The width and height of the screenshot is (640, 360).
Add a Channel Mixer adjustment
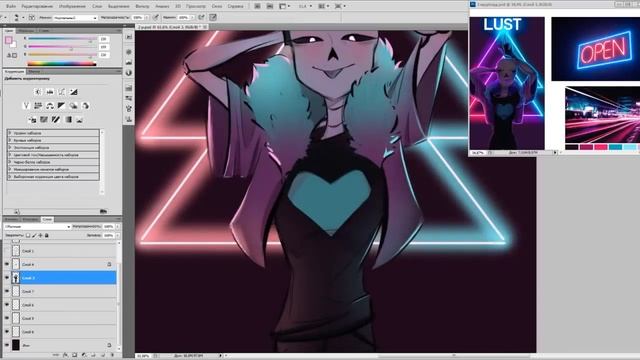pos(85,106)
